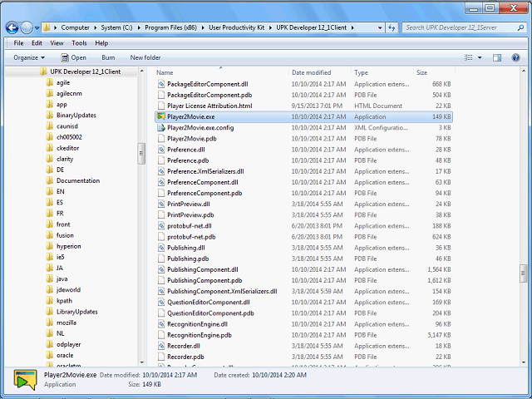532x399 pixels.
Task: Expand arrow after UPK Developer 12_1Client breadcrumb
Action: (x=352, y=27)
